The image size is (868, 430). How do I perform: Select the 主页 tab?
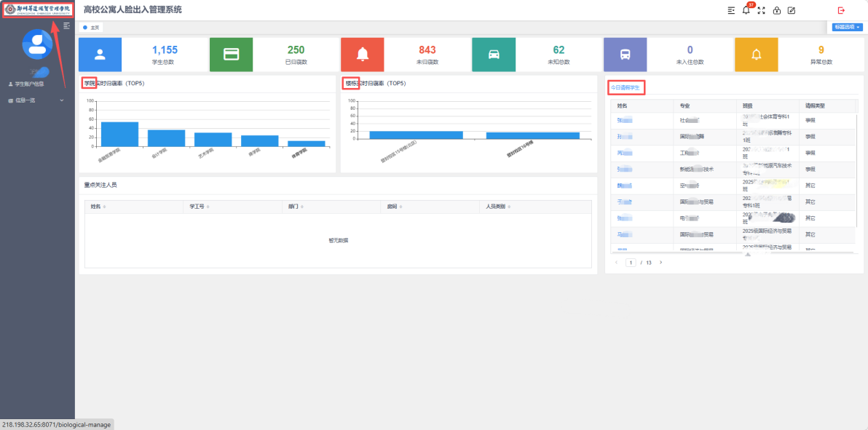coord(92,28)
